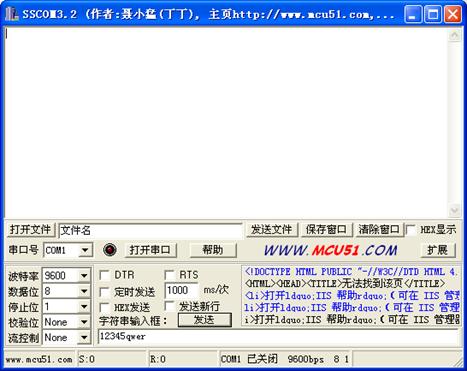
Task: Click the WWW.MCU51.COM logo banner
Action: pyautogui.click(x=330, y=250)
